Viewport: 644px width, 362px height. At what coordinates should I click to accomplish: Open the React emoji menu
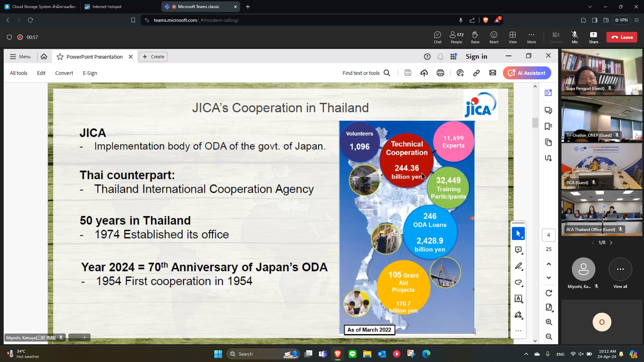click(x=494, y=37)
